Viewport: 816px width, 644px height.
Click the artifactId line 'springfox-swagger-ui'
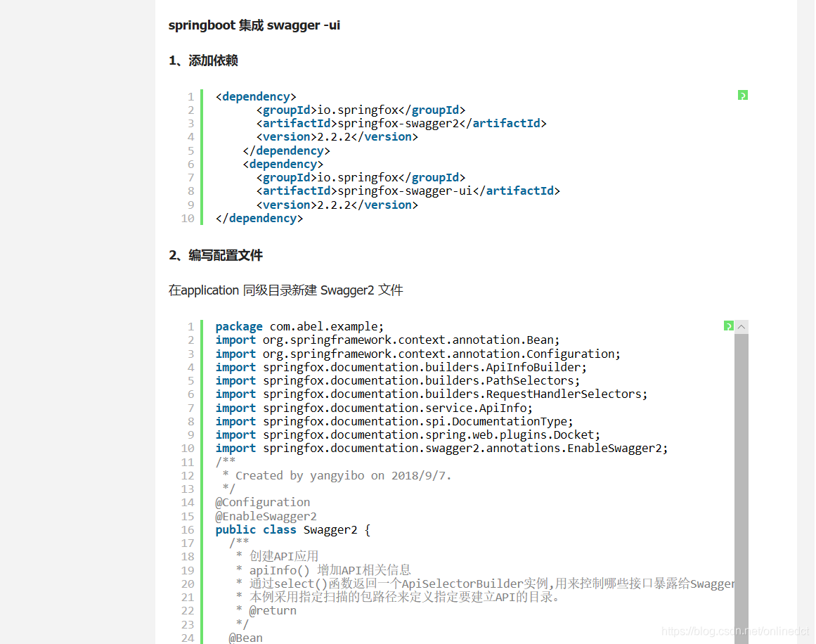pos(408,191)
